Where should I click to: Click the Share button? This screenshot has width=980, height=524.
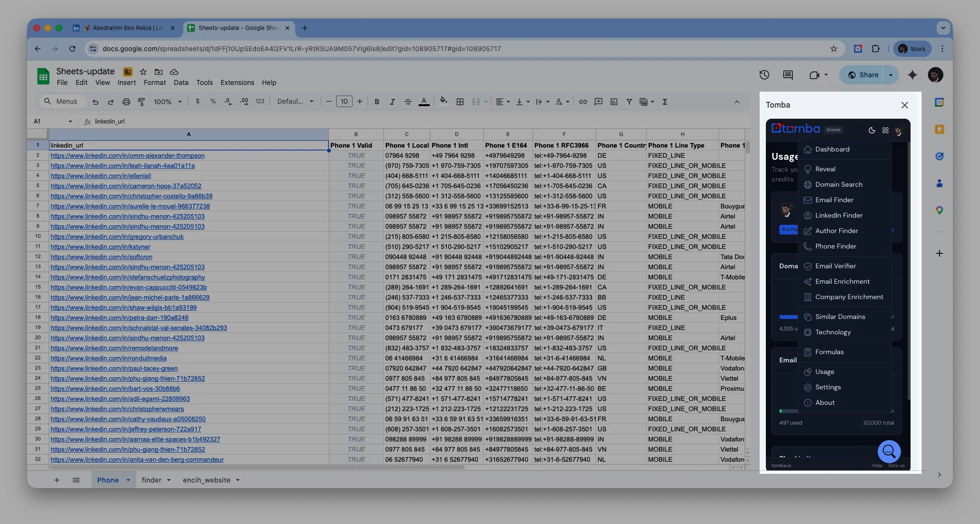tap(863, 75)
